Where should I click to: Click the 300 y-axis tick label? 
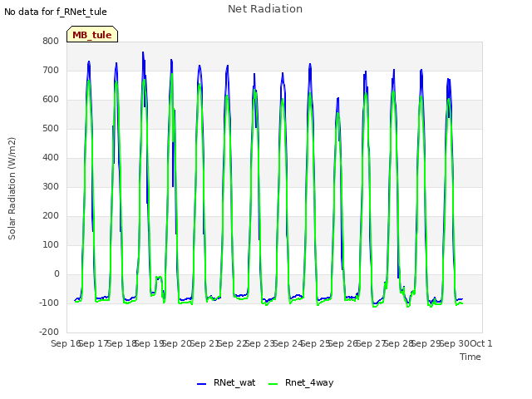coord(51,186)
